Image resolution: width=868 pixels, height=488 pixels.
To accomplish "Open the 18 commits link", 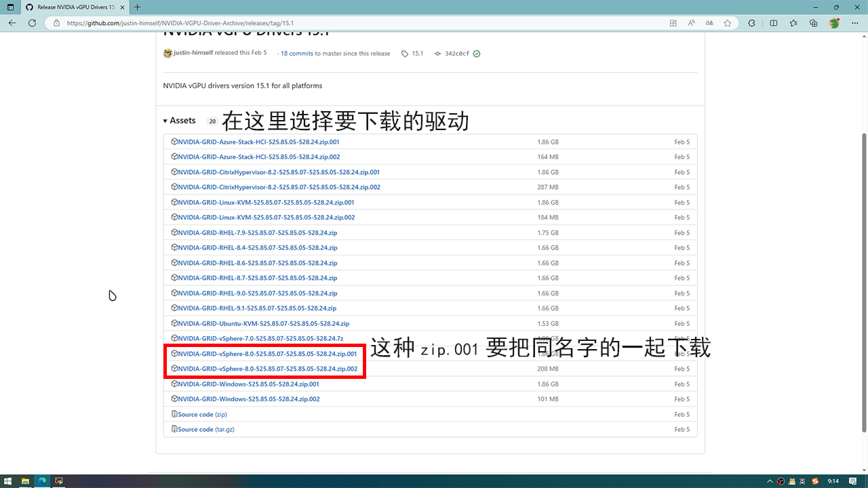I will coord(297,54).
